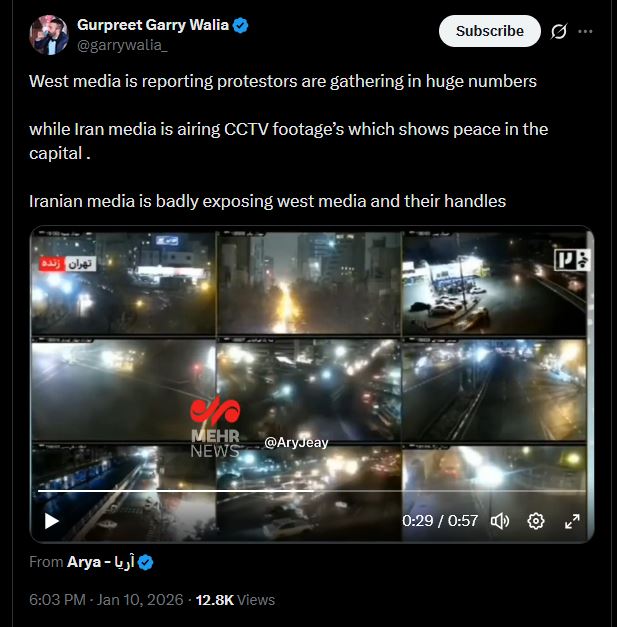Click Gurpreet Garry Walia's blue verified badge
617x627 pixels.
pos(241,25)
